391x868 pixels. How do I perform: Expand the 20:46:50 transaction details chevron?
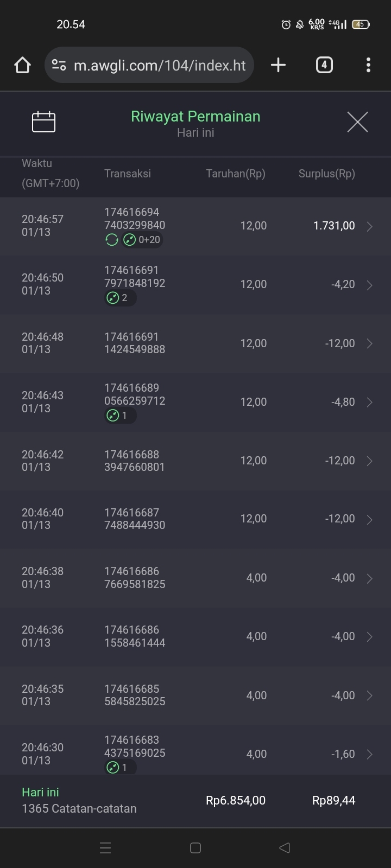click(x=369, y=285)
